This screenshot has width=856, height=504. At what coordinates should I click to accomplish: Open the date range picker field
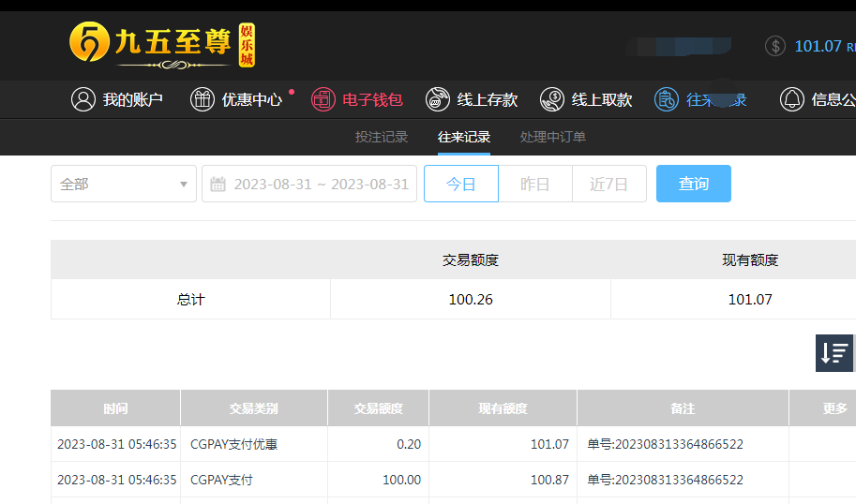[309, 184]
